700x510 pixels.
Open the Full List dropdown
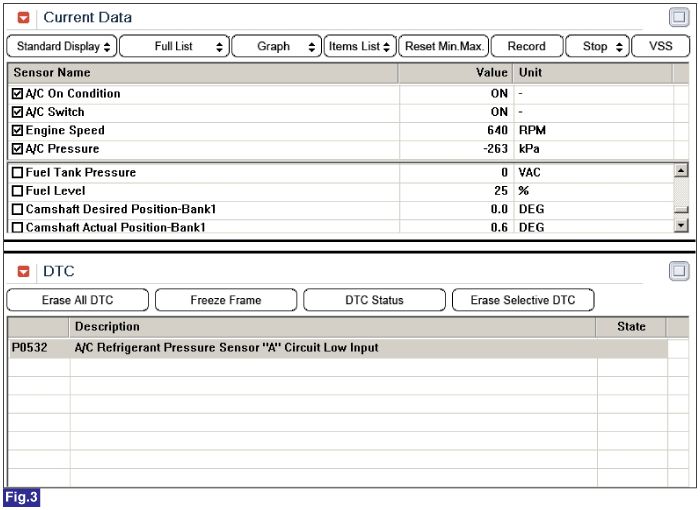[x=175, y=46]
